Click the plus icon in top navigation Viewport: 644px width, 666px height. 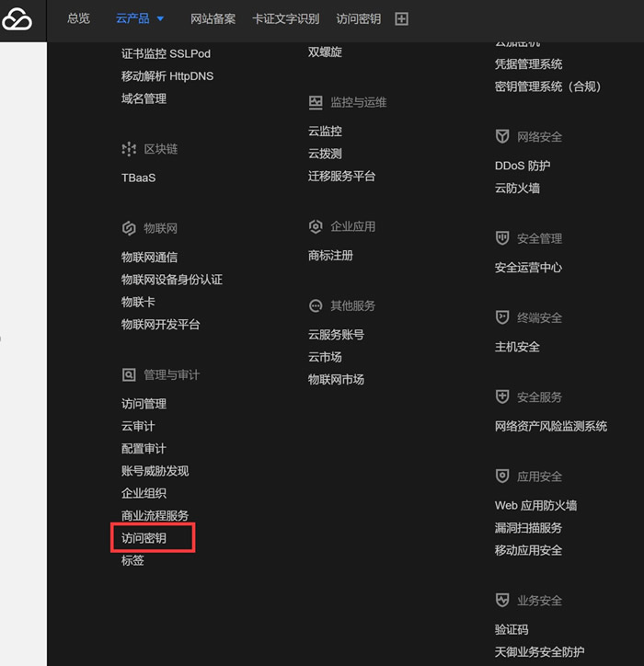point(401,19)
